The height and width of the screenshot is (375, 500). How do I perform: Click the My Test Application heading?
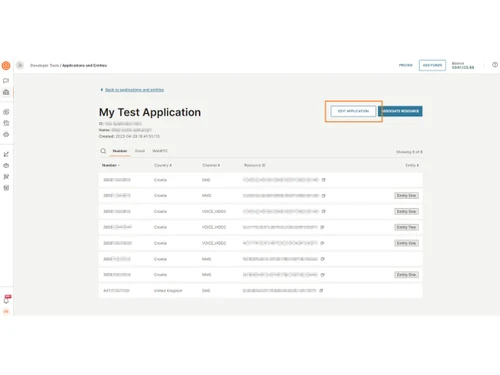(x=150, y=112)
